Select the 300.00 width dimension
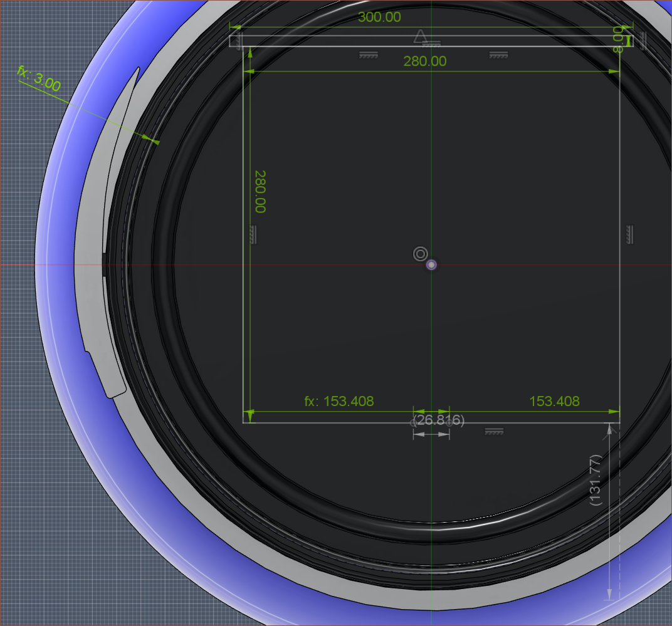Image resolution: width=672 pixels, height=626 pixels. coord(379,18)
